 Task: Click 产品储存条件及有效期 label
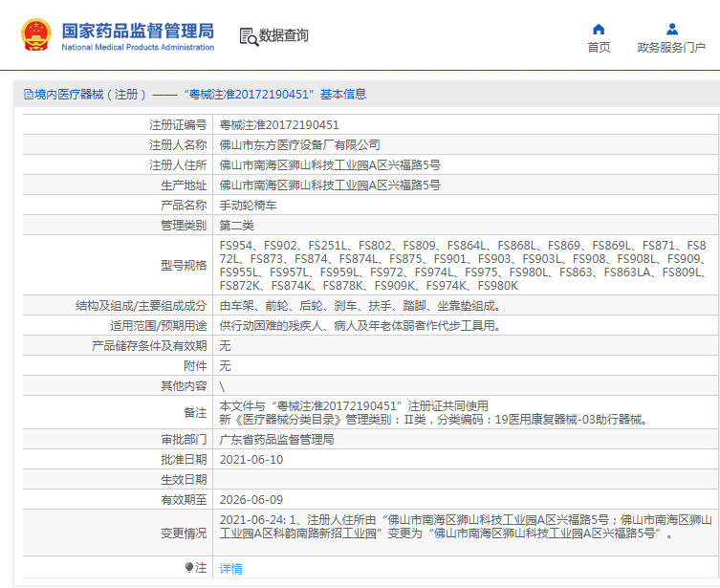point(149,346)
